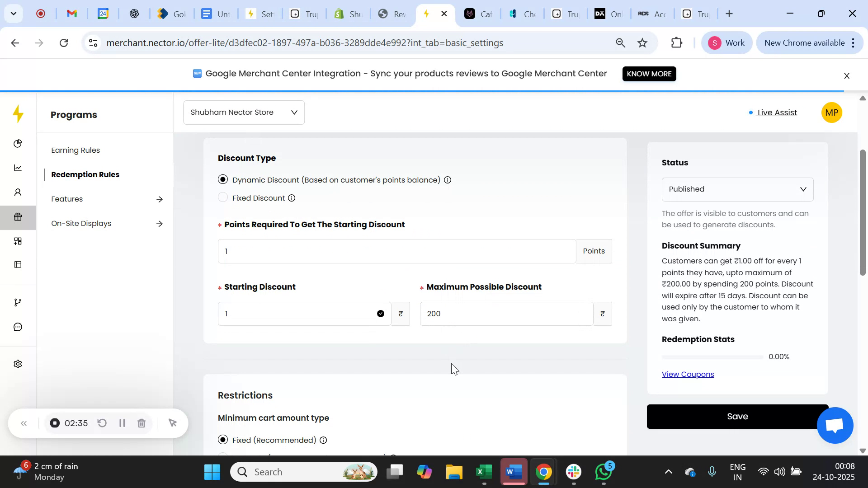The image size is (868, 488).
Task: Open the Analytics pie chart sidebar icon
Action: (x=18, y=143)
